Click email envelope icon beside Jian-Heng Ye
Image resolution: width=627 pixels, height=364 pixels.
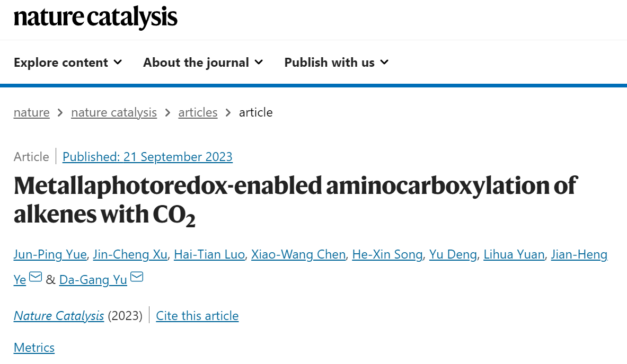tap(36, 277)
